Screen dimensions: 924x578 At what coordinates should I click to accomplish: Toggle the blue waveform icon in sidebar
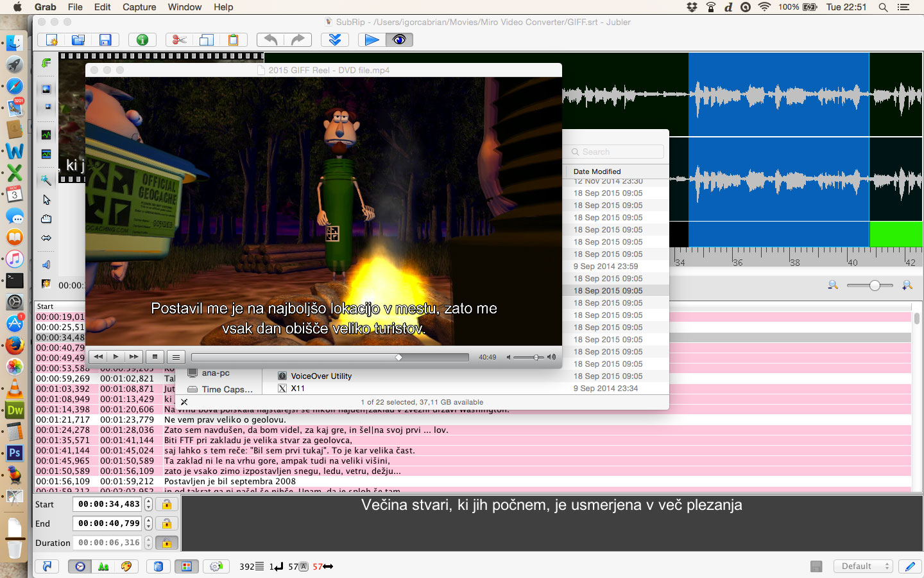click(x=46, y=154)
